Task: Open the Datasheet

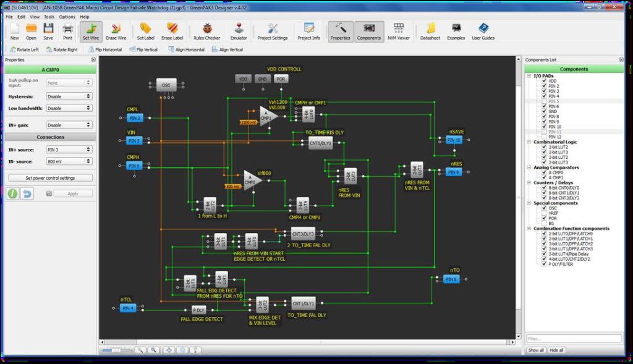Action: 430,32
